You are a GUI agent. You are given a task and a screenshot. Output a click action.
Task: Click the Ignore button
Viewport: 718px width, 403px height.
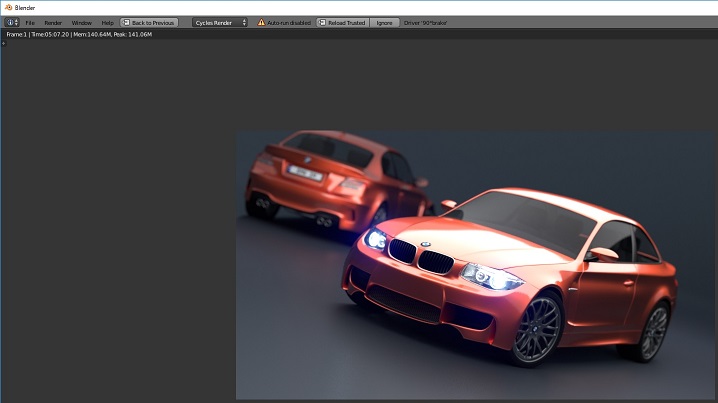click(384, 22)
